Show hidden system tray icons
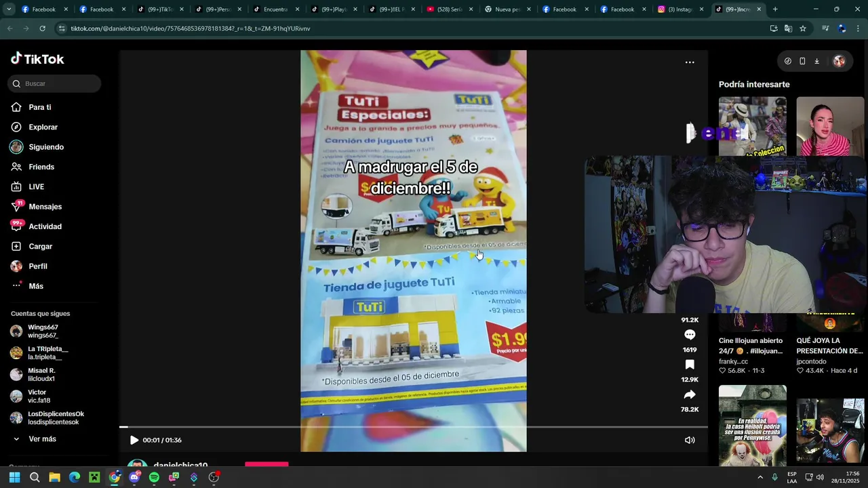This screenshot has width=868, height=488. coord(759,477)
